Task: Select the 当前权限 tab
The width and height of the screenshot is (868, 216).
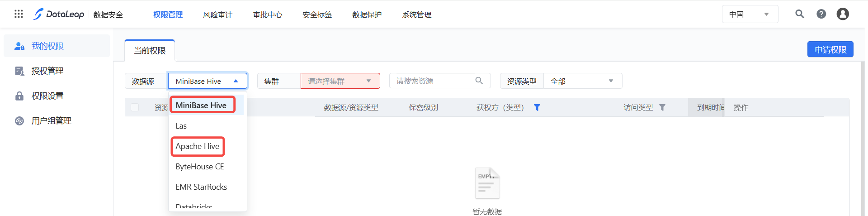Action: tap(150, 50)
